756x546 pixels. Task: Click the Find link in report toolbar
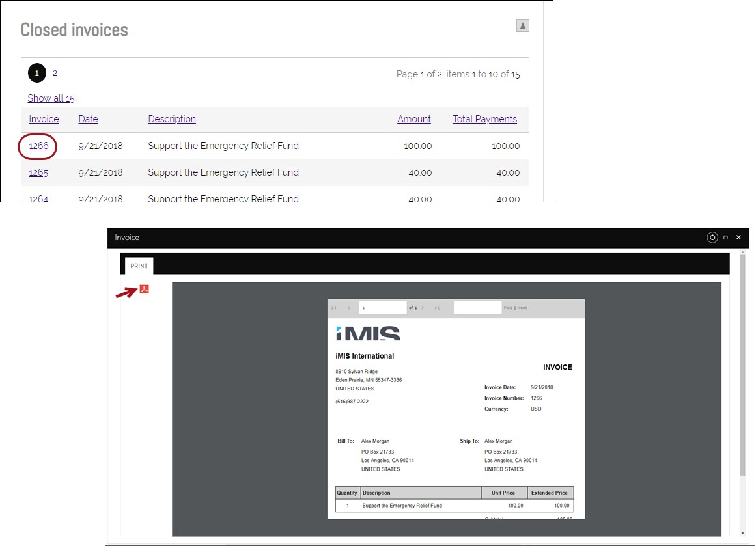(x=508, y=307)
